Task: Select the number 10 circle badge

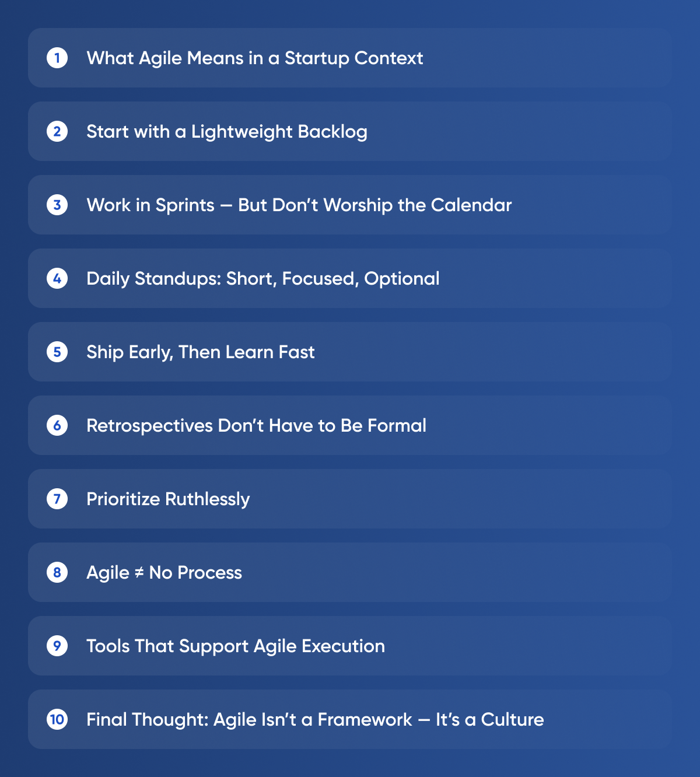Action: (57, 719)
